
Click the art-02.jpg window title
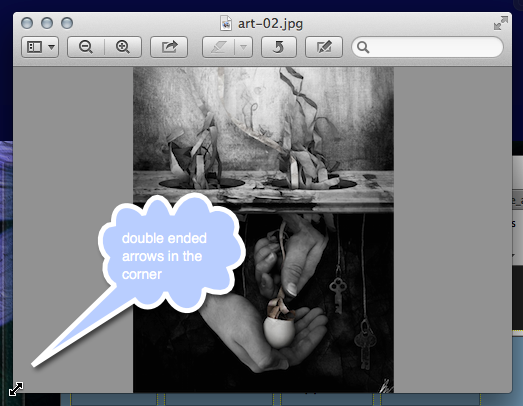(x=270, y=24)
